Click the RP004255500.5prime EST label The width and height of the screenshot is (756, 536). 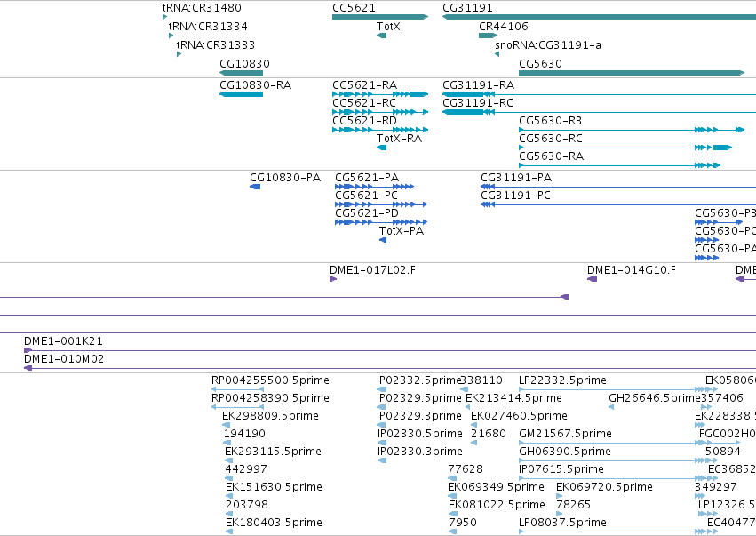(x=270, y=380)
